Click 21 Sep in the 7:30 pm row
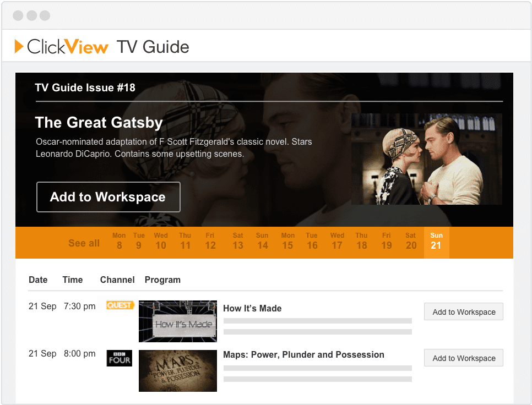This screenshot has height=405, width=532. 42,307
